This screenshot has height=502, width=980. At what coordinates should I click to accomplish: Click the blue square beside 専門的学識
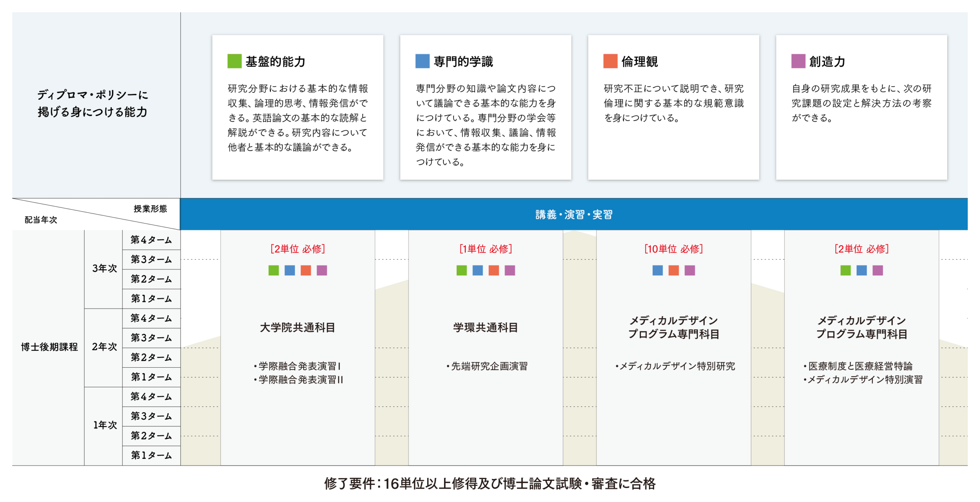(x=422, y=61)
